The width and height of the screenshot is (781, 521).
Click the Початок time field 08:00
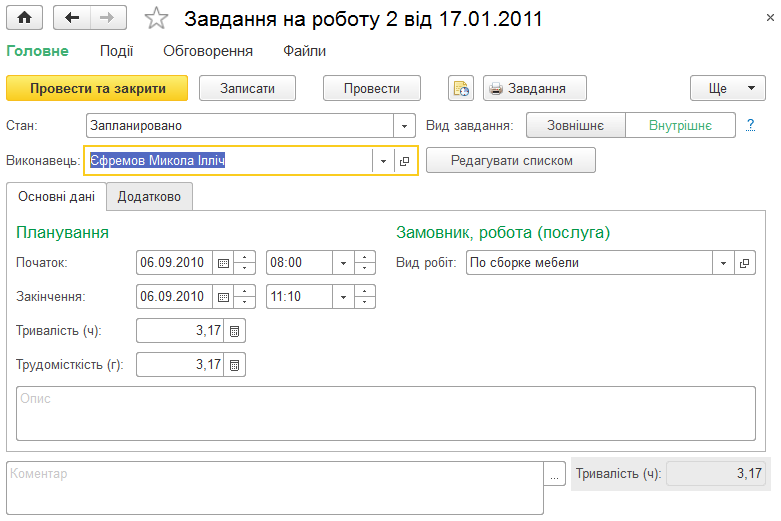coord(299,263)
